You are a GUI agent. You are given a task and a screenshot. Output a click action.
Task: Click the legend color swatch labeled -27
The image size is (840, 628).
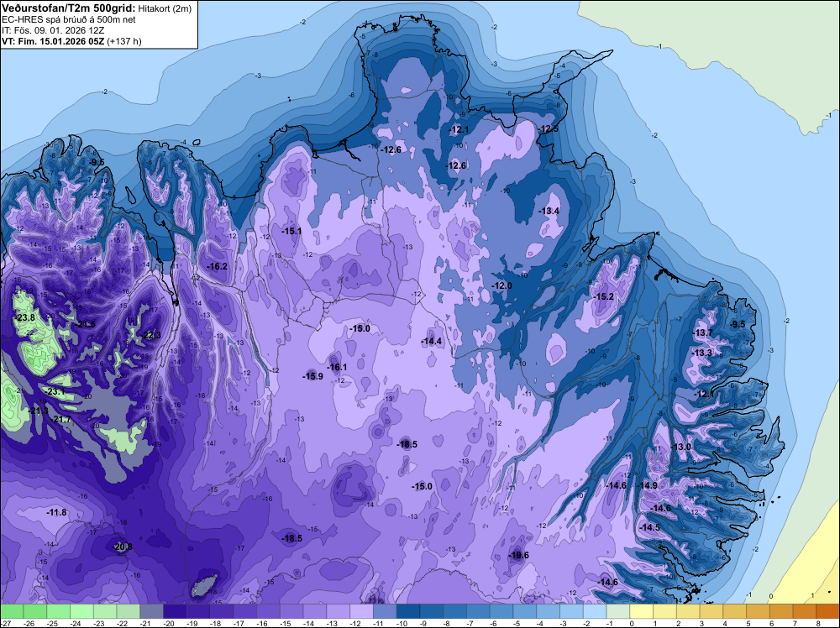11,611
